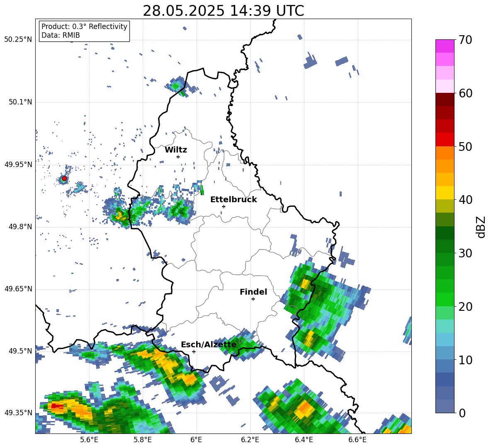Click the 6.4°E longitude label

click(304, 440)
